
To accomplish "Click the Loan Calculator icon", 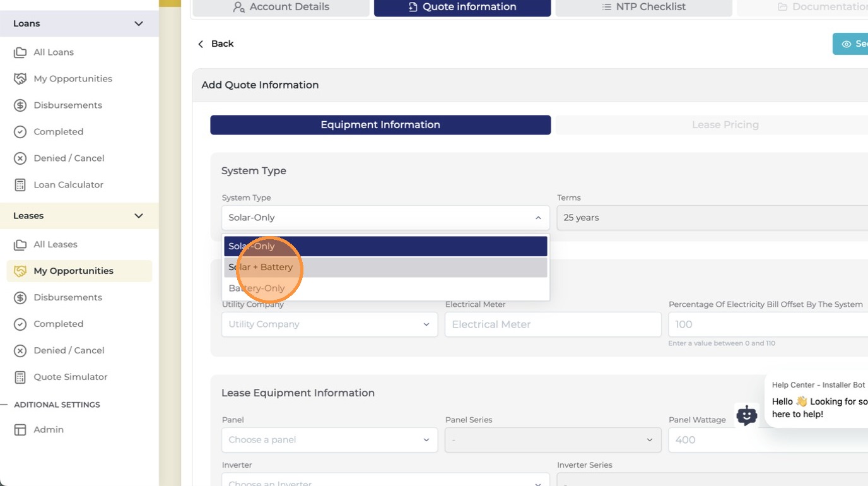I will [x=20, y=185].
